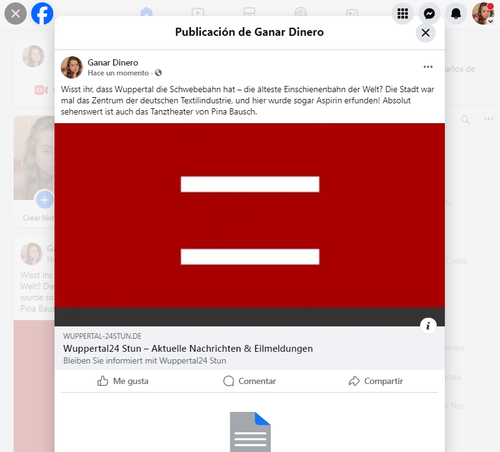Click the document placeholder icon below post
Screen dimensions: 500x452
pyautogui.click(x=250, y=432)
